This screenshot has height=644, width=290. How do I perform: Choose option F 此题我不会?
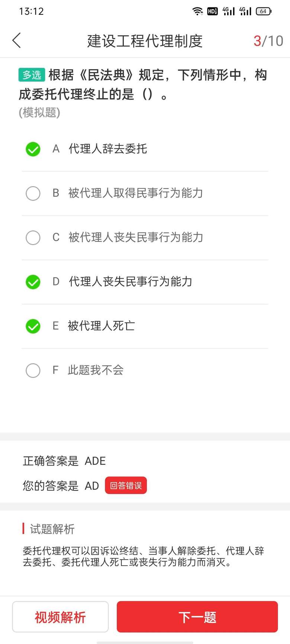[33, 370]
